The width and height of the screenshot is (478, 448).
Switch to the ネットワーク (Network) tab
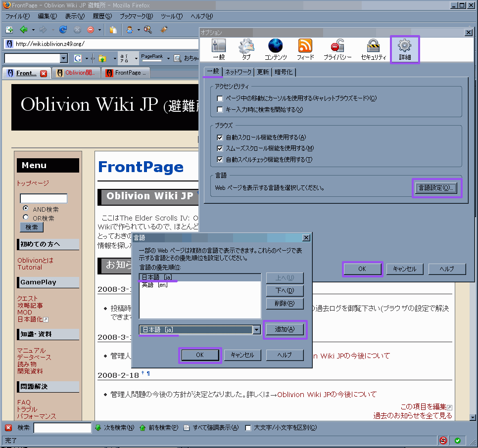[238, 72]
